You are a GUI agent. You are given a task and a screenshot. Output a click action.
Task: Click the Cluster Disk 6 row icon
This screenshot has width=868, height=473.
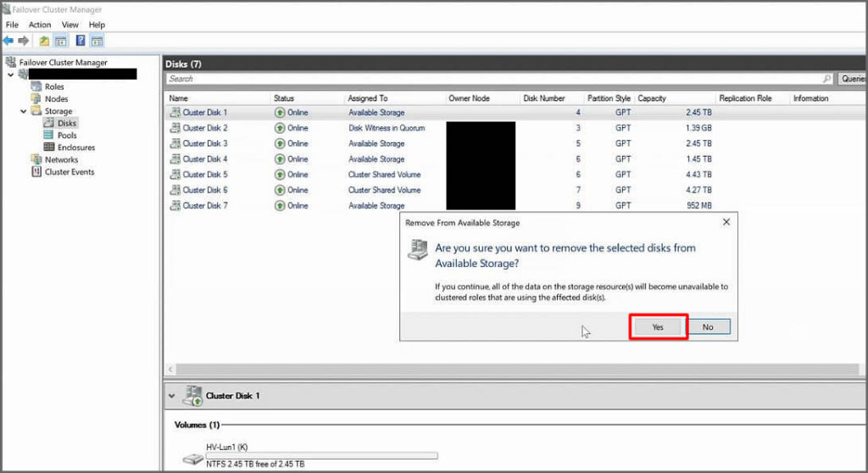point(175,190)
